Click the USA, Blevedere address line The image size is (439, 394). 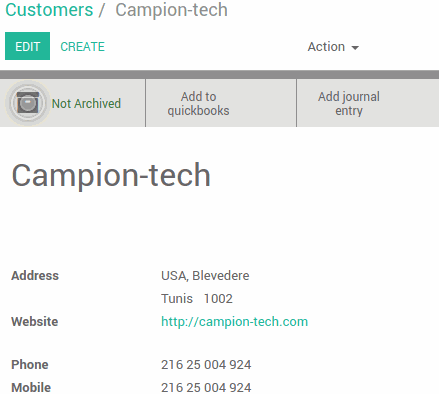tap(205, 276)
